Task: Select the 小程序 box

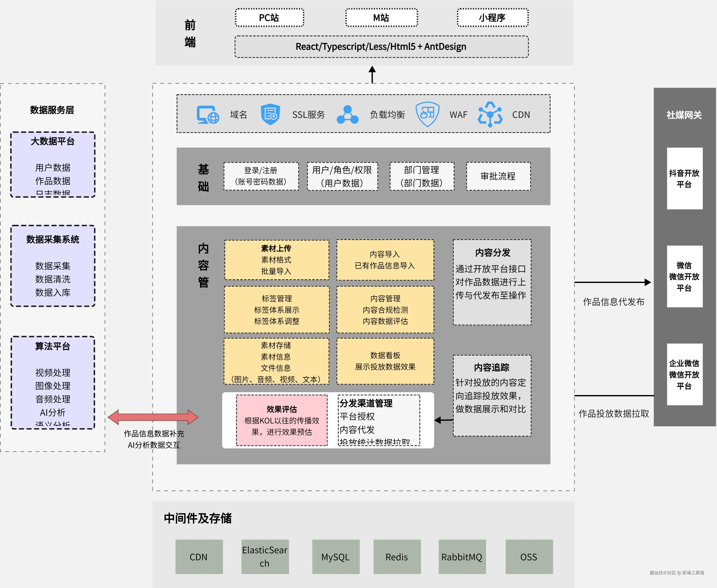Action: click(x=492, y=18)
